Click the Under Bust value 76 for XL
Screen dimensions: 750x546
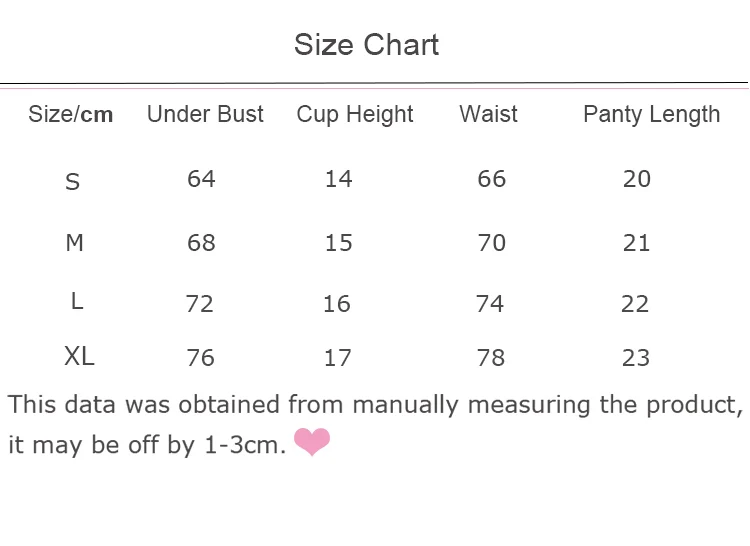click(200, 358)
